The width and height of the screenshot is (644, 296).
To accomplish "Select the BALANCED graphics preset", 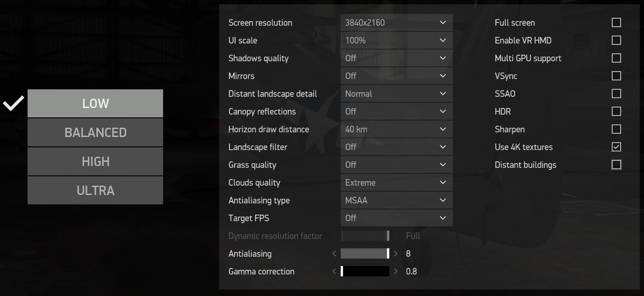I will pyautogui.click(x=95, y=132).
